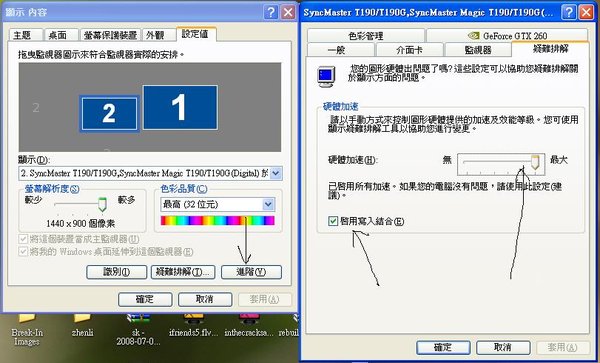The width and height of the screenshot is (600, 363).
Task: Select the 疑難排解 tab in SyncMaster window
Action: pos(550,49)
